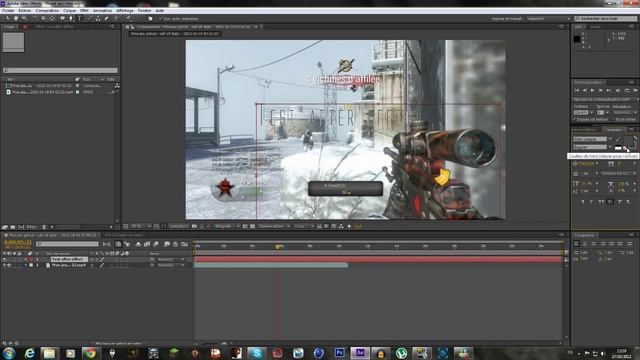Switch to the After Effects taskbar icon
This screenshot has width=640, height=360.
360,353
